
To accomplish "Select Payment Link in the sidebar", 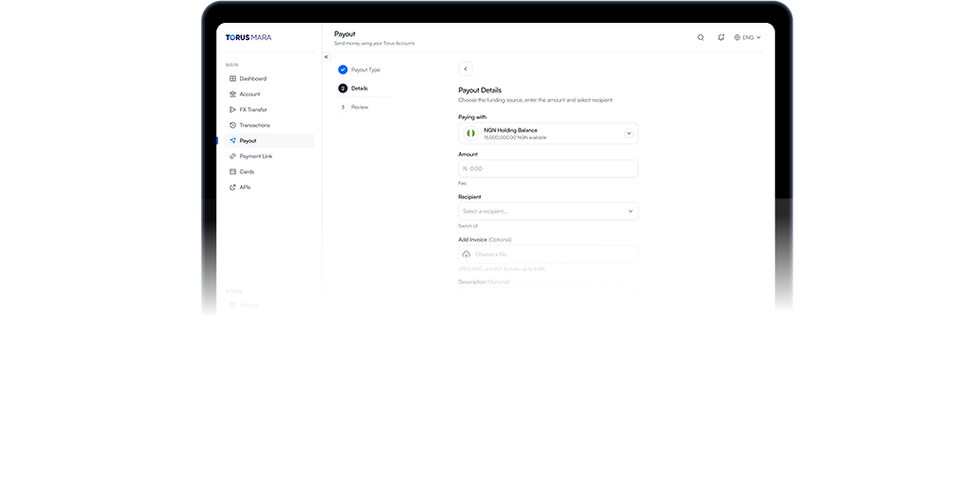I will [255, 156].
